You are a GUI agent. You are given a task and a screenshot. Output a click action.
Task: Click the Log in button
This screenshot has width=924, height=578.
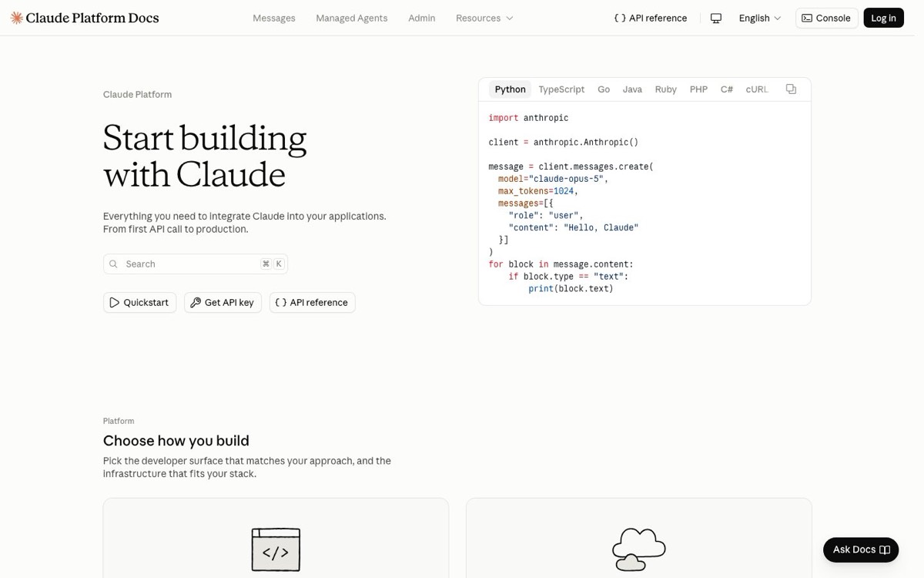point(883,18)
